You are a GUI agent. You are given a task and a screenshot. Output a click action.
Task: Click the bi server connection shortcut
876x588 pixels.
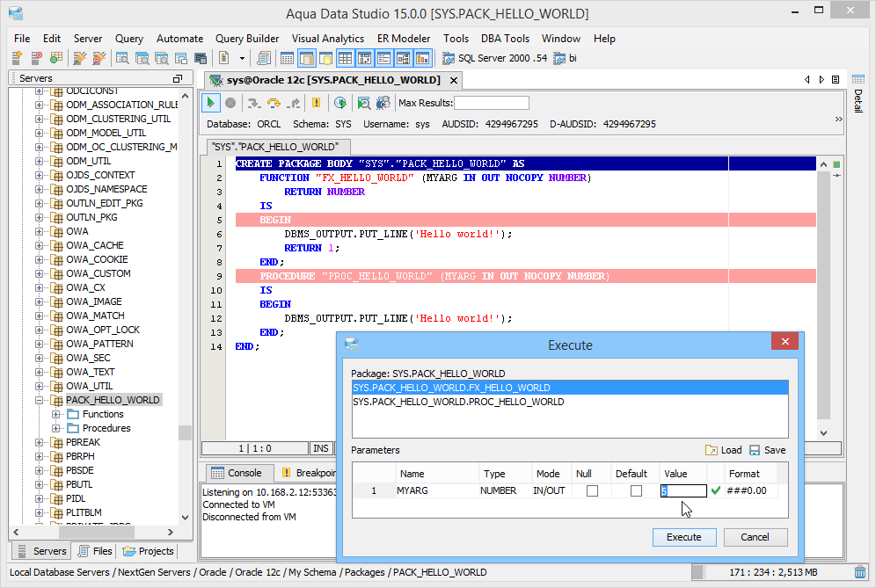[x=565, y=58]
